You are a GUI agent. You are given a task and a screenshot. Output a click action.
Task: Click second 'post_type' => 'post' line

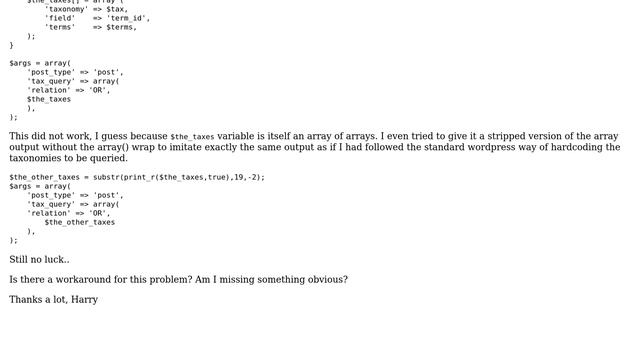pyautogui.click(x=75, y=195)
